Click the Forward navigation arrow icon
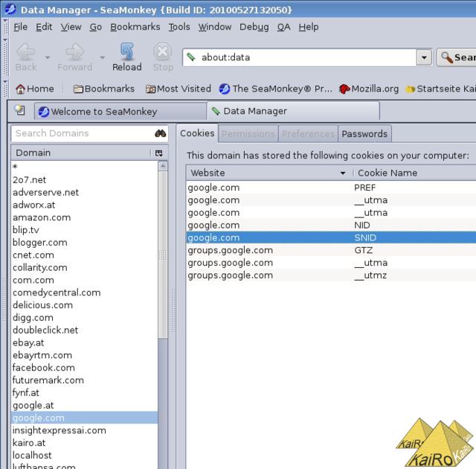476x469 pixels. pyautogui.click(x=74, y=51)
